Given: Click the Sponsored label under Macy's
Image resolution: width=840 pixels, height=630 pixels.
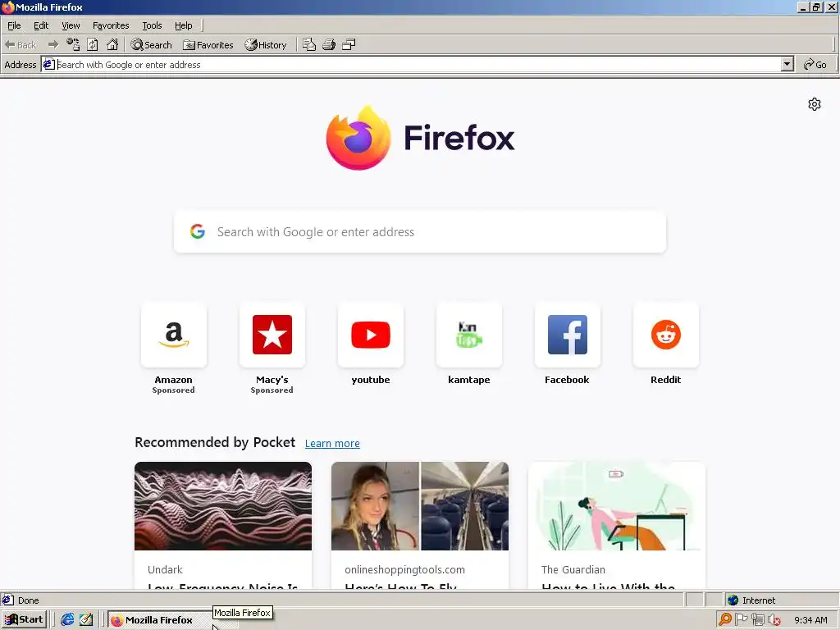Looking at the screenshot, I should (x=272, y=390).
